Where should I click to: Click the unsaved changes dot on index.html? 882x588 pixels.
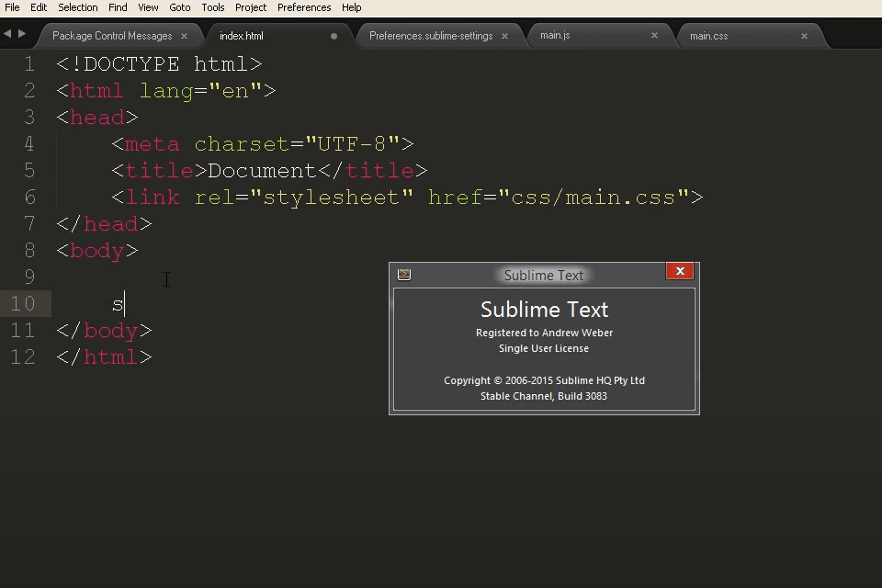point(333,36)
